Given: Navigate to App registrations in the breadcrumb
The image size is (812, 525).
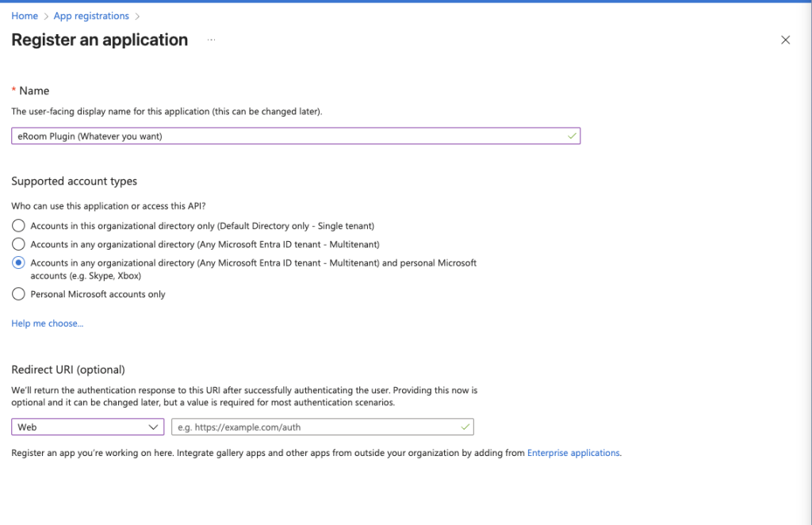Looking at the screenshot, I should tap(91, 16).
